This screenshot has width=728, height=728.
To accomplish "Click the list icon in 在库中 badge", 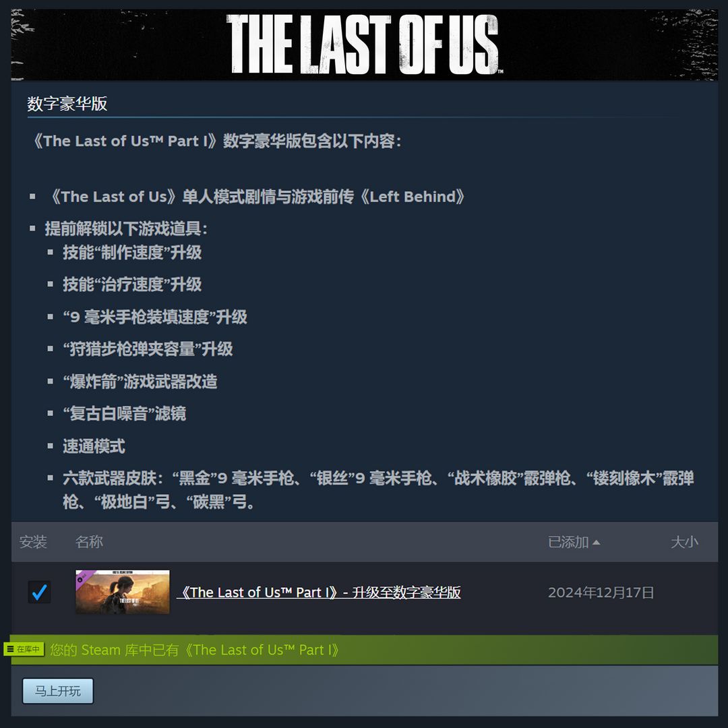I will pos(10,649).
